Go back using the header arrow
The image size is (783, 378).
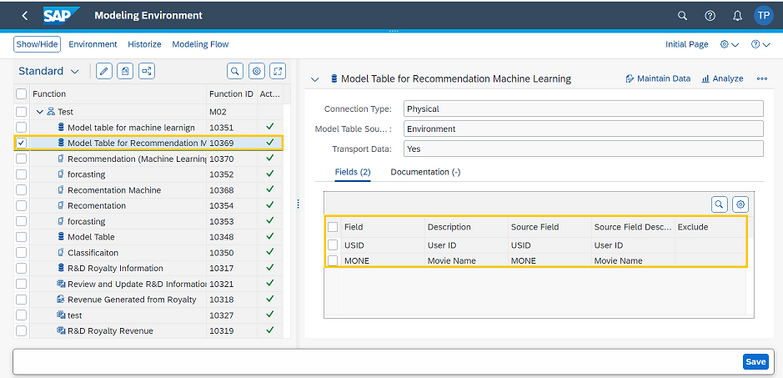point(25,16)
